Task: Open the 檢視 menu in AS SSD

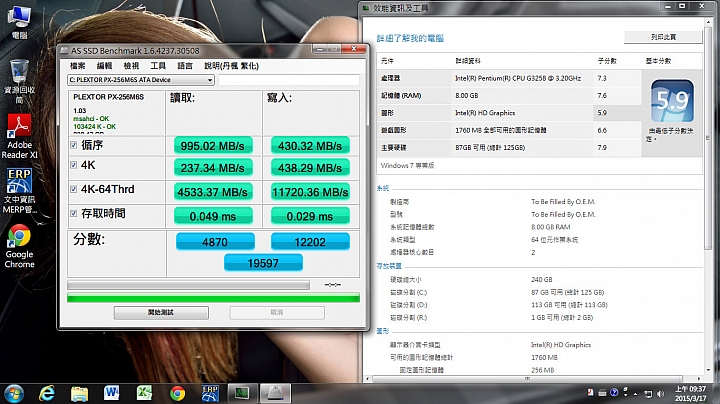Action: click(x=131, y=66)
